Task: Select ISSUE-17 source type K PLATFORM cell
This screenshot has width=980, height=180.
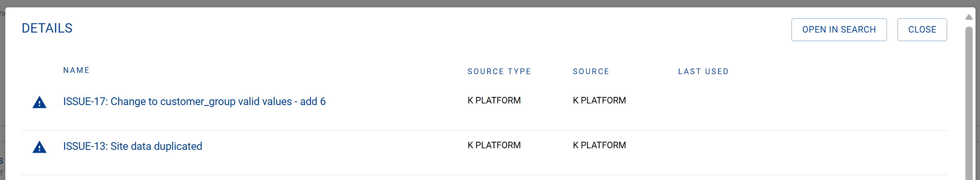Action: tap(494, 101)
